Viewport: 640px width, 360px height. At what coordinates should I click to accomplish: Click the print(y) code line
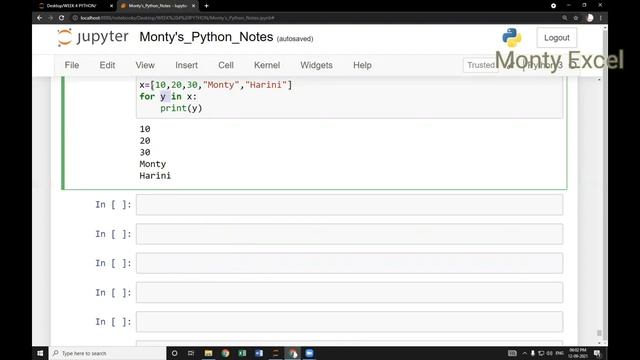pyautogui.click(x=181, y=108)
